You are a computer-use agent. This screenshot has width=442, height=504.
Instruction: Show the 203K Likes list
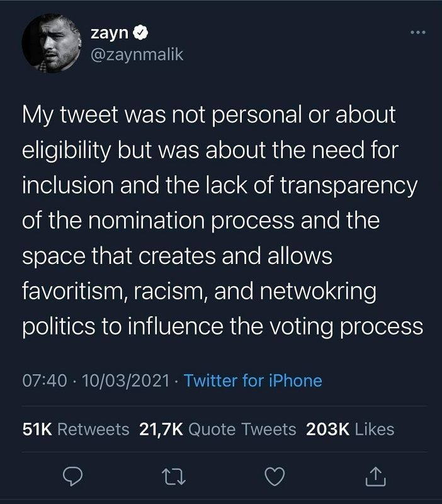(x=349, y=429)
